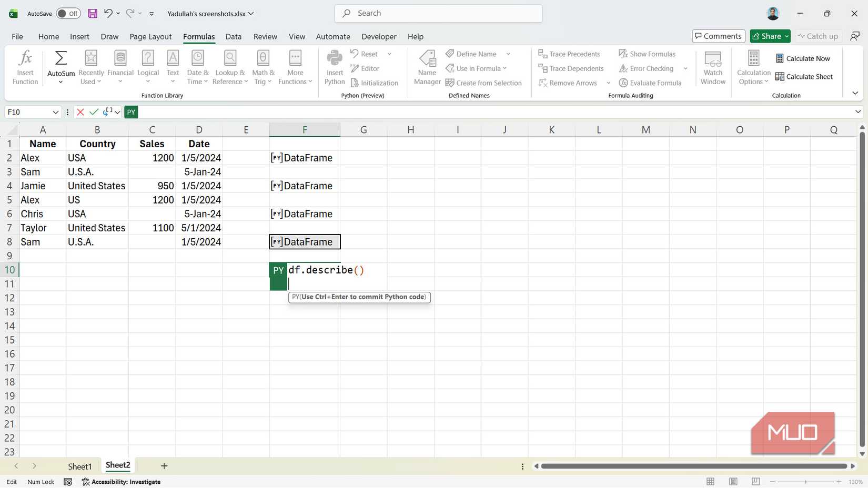Open Financial functions library
Screen dimensions: 868x488
click(120, 67)
